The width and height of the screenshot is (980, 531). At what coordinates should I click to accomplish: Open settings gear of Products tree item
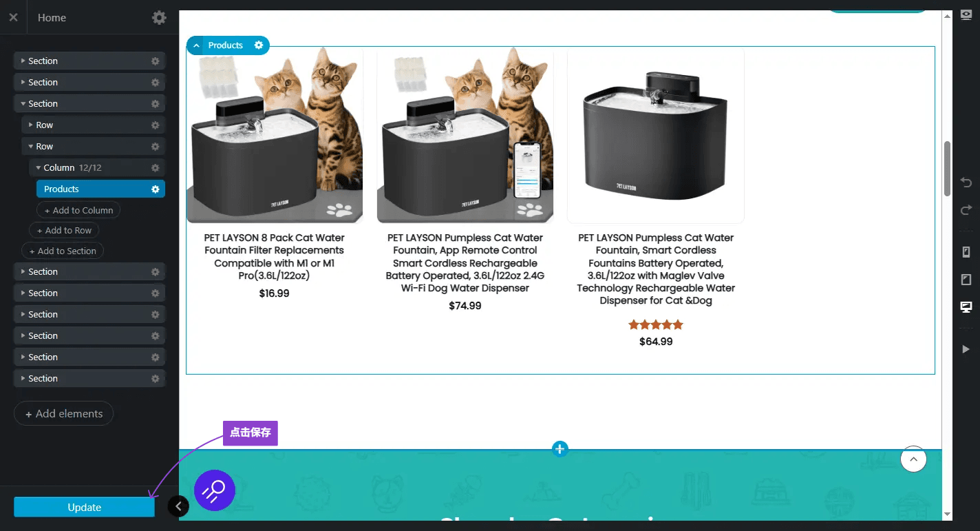[x=156, y=189]
